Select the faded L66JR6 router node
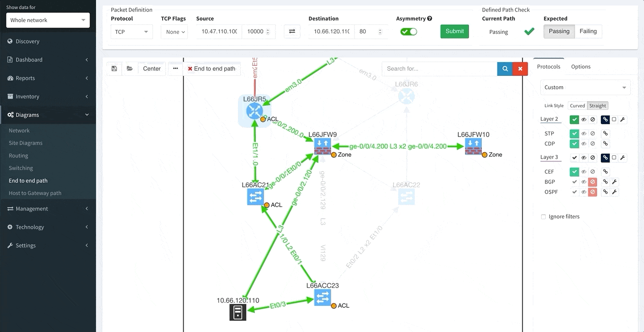 [x=406, y=96]
